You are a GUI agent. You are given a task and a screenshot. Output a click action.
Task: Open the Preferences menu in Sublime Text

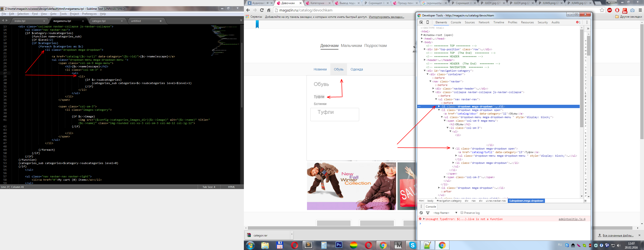(89, 14)
